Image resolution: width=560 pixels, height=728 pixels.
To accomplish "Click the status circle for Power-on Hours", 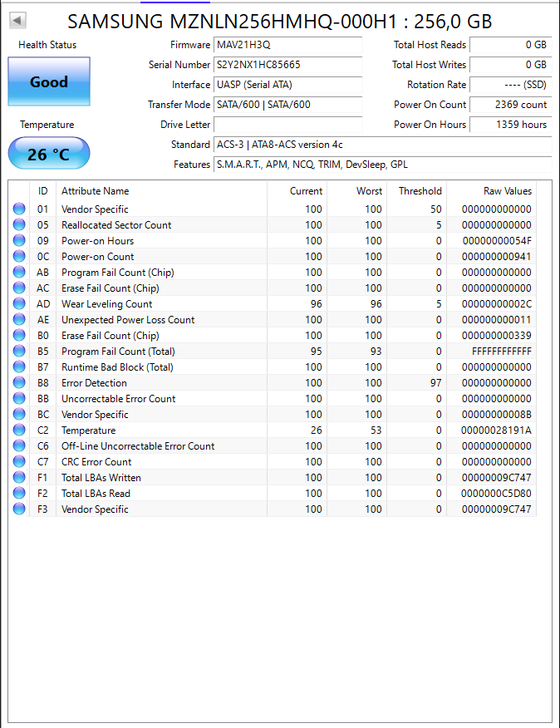I will (19, 240).
